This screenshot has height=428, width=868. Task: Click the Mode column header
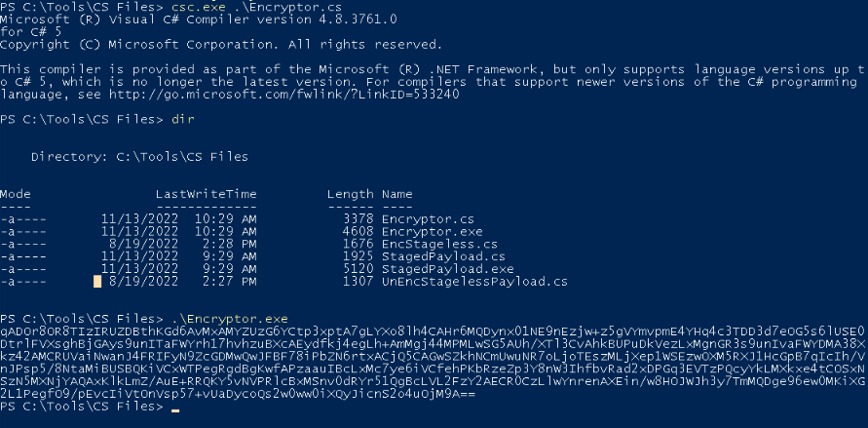click(16, 194)
